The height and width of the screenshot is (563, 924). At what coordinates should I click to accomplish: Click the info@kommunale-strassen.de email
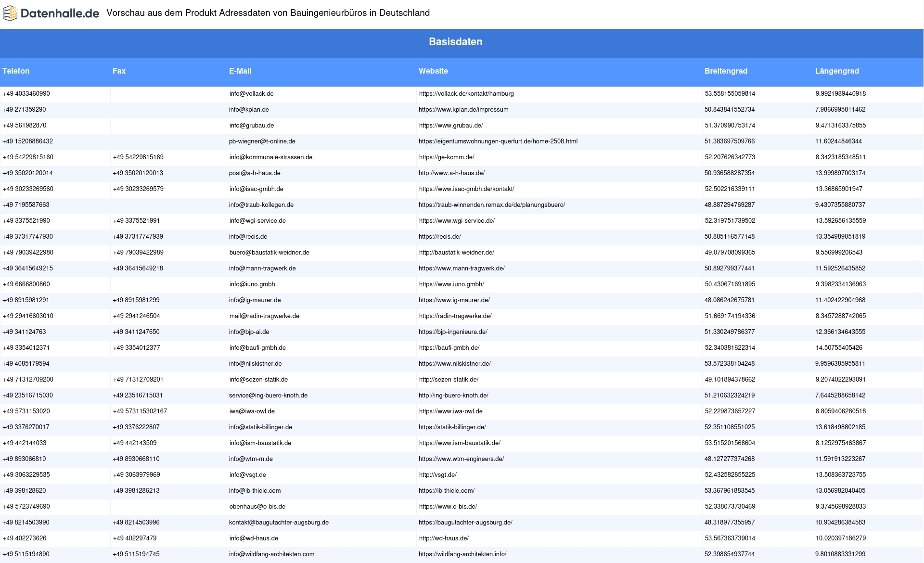(271, 157)
